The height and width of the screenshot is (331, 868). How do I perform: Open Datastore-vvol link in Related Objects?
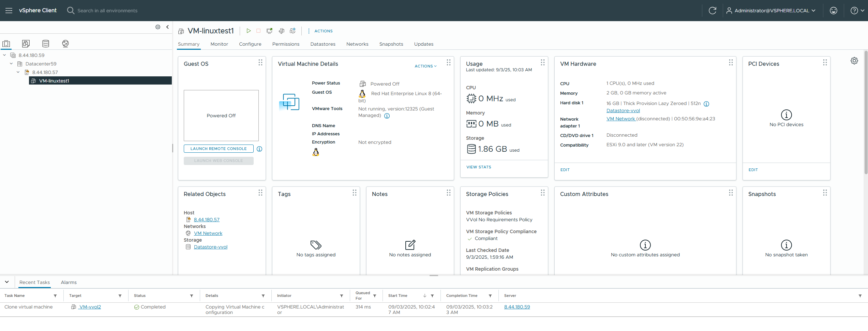211,247
